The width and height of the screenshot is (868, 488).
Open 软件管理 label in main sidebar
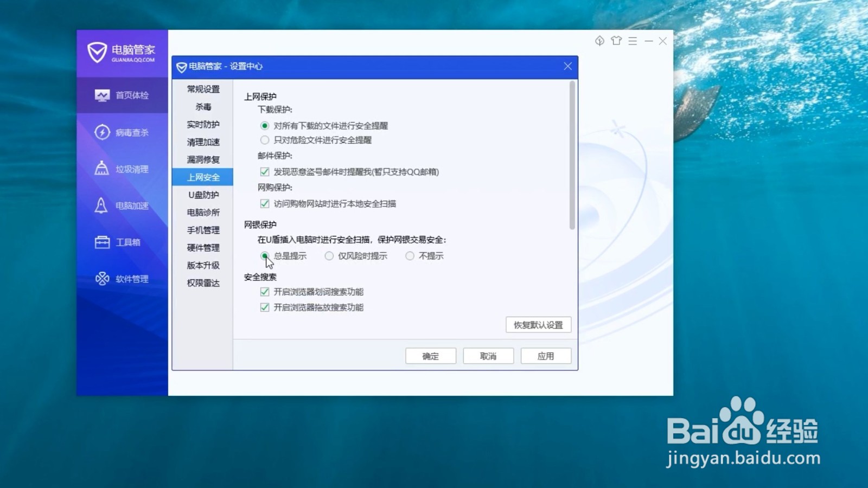click(x=132, y=279)
